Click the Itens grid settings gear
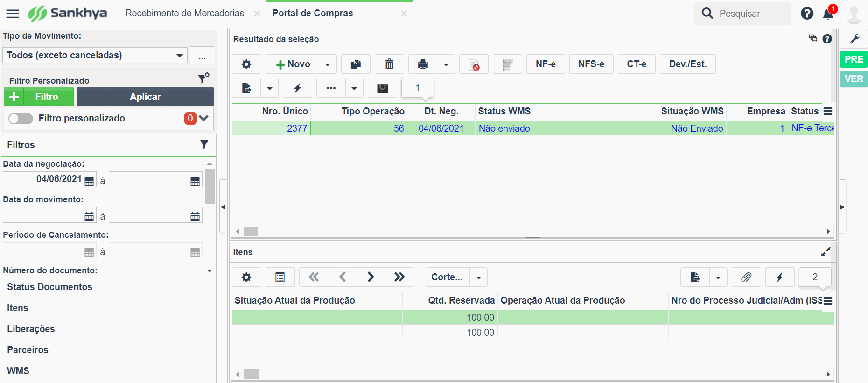The image size is (868, 383). tap(246, 277)
